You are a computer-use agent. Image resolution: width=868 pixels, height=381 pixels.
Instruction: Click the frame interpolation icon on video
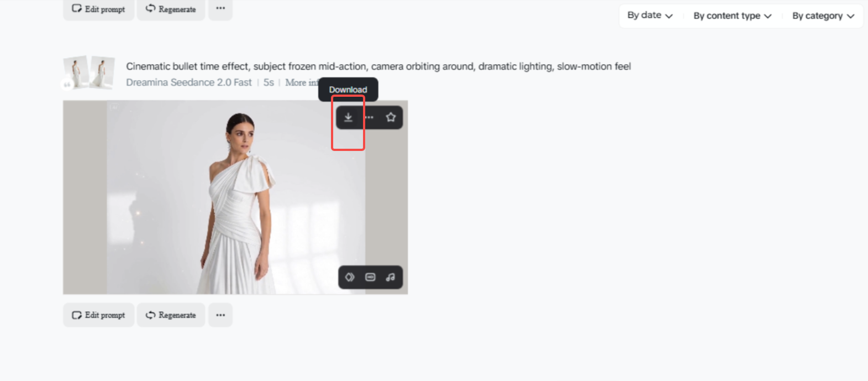(x=350, y=277)
